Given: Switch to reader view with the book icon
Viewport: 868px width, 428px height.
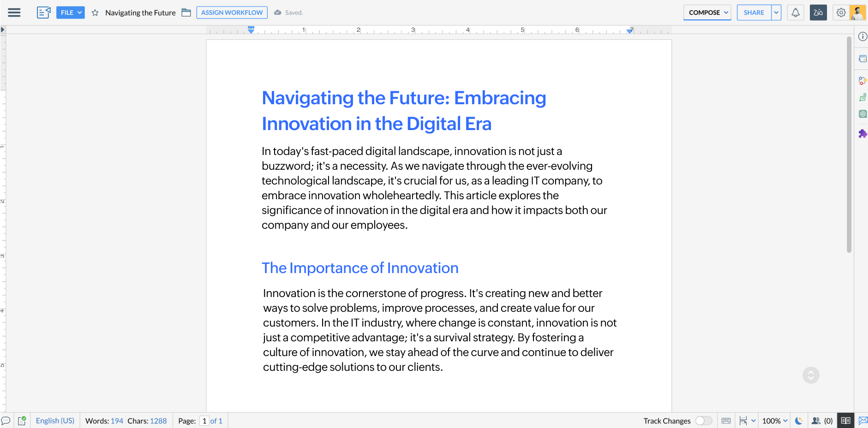Looking at the screenshot, I should (845, 421).
